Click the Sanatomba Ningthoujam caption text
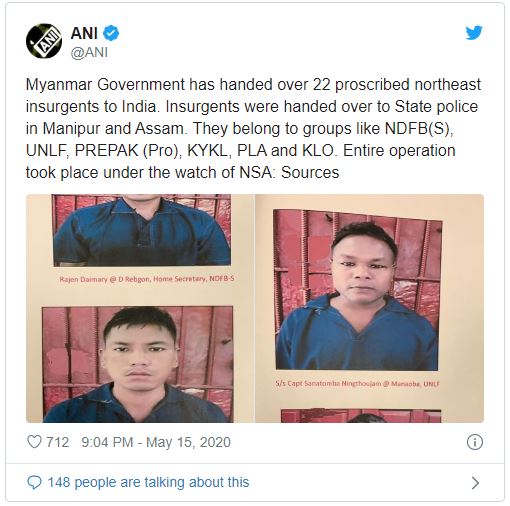Viewport: 510px width, 506px height. pyautogui.click(x=357, y=384)
